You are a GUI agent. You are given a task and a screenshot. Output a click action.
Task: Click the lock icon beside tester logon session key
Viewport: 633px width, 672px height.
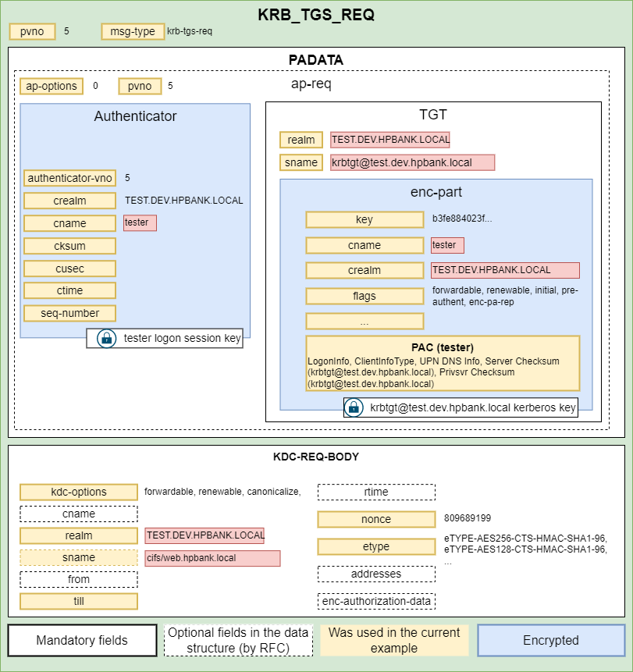[106, 338]
